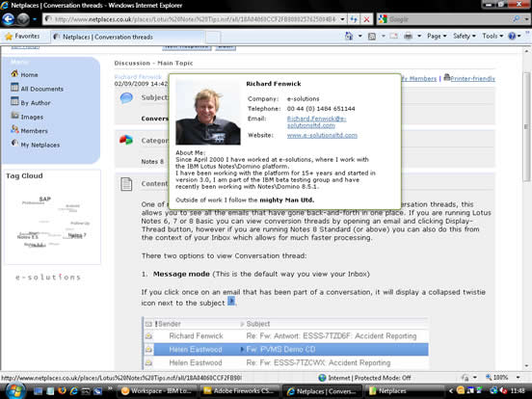Screen dimensions: 532x399
Task: Click the Category colored shapes icon
Action: (126, 140)
